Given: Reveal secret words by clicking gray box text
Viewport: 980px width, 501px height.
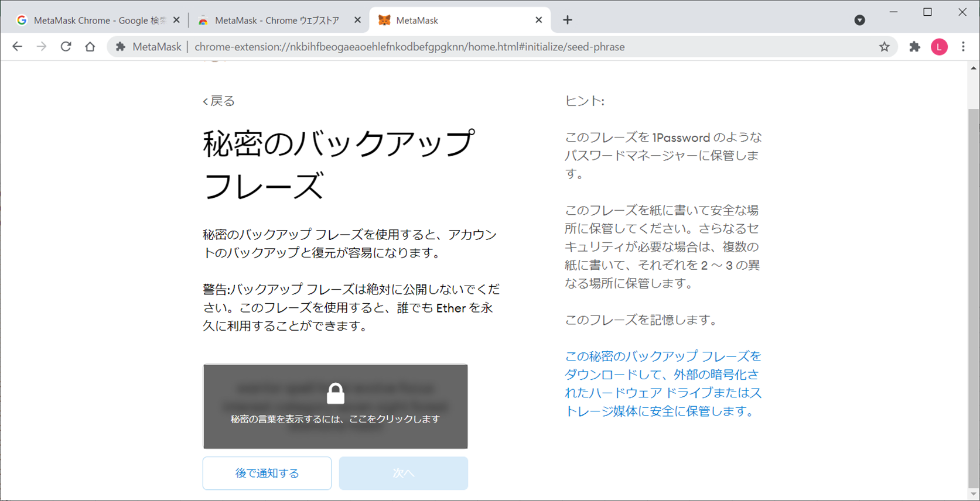Looking at the screenshot, I should point(335,419).
